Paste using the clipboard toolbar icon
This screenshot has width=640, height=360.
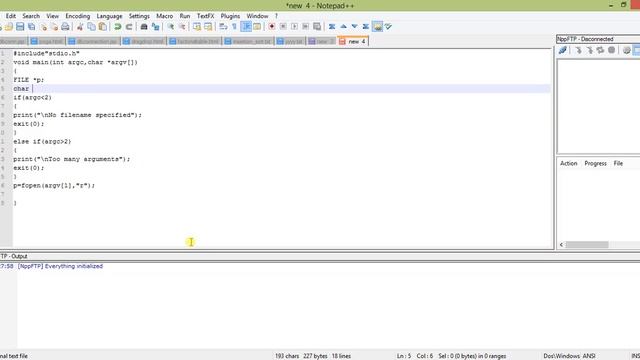pos(103,27)
